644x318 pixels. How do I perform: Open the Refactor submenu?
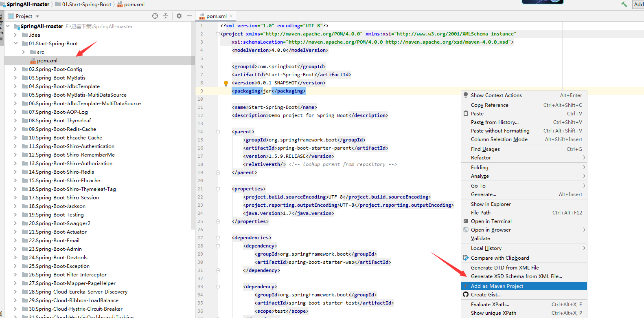(524, 157)
